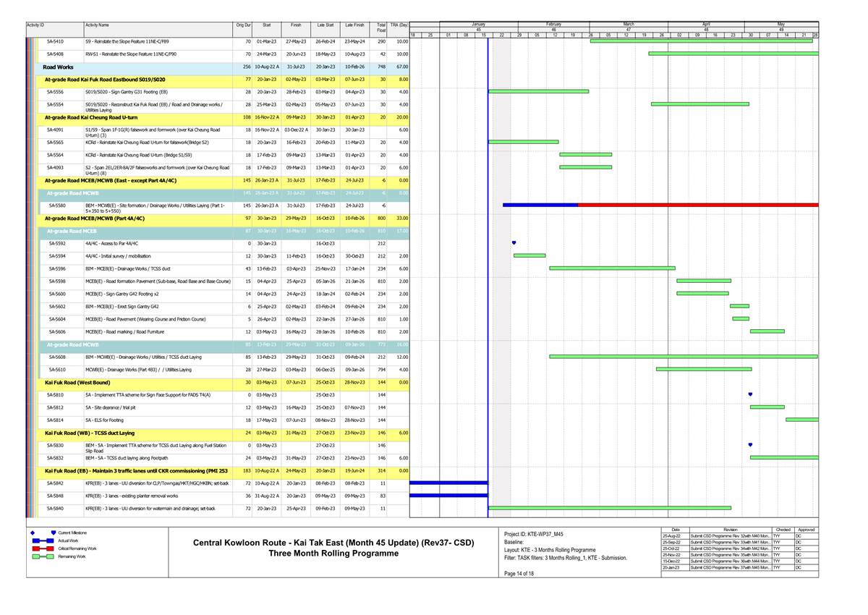The height and width of the screenshot is (615, 868).
Task: Click the milestone marker on row SA-5810
Action: tap(750, 394)
